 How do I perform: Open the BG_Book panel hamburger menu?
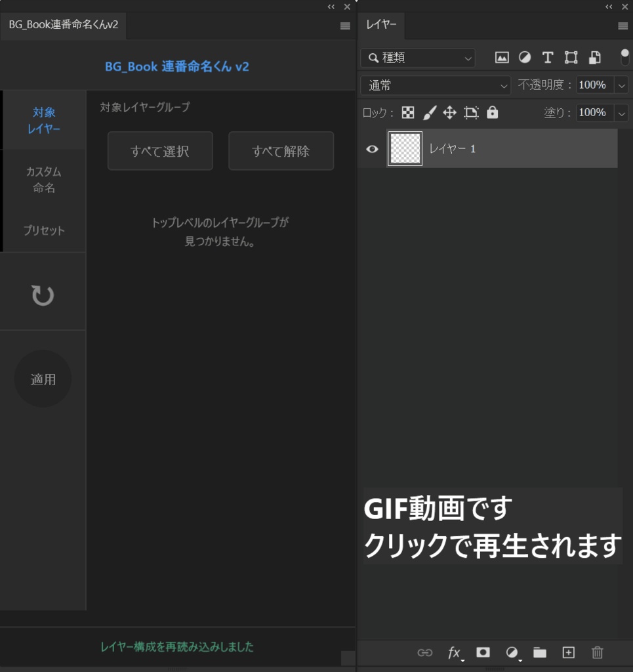(345, 26)
